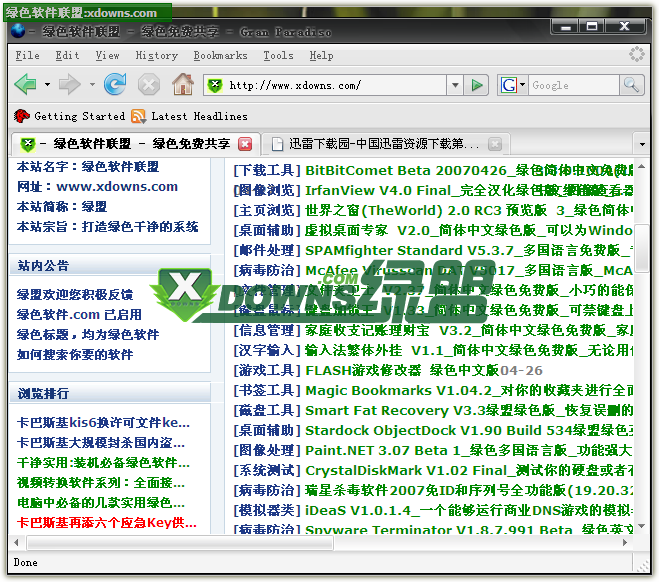Open the Bookmarks menu
The width and height of the screenshot is (659, 582).
(x=220, y=55)
